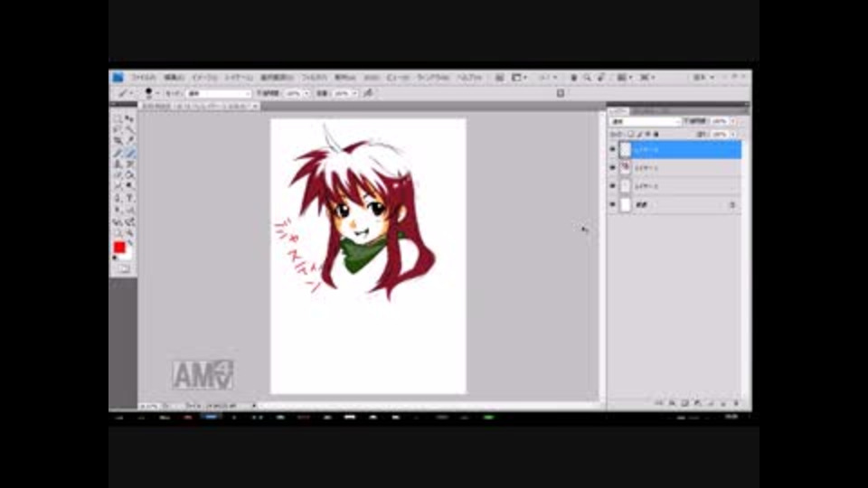Launch Bridge from the application bar
This screenshot has width=868, height=488.
[x=499, y=78]
